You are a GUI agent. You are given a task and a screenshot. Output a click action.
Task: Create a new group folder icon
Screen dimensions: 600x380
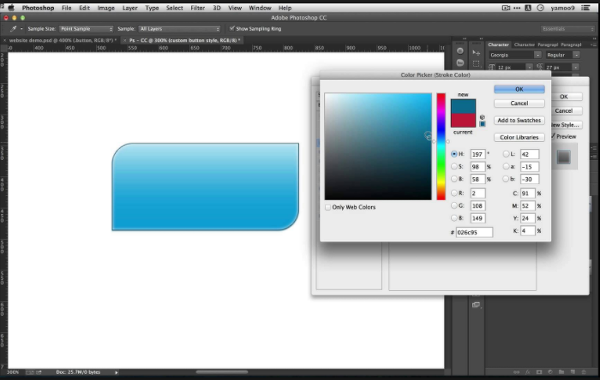click(561, 372)
